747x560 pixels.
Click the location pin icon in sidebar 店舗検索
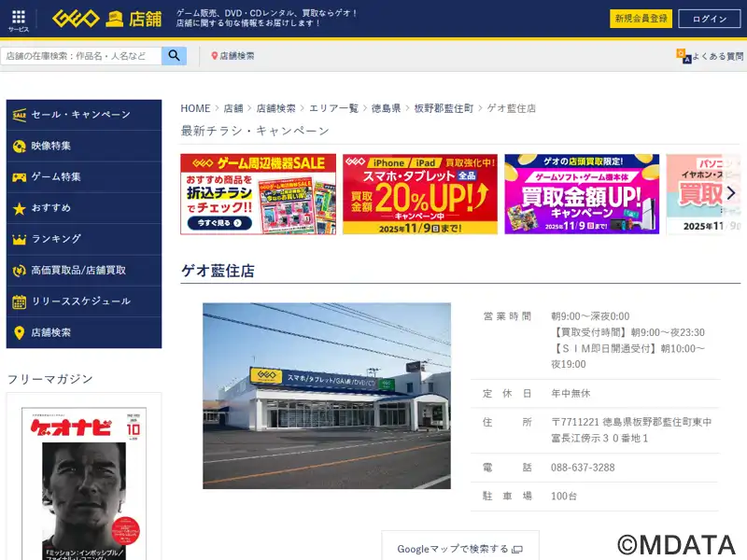point(19,333)
